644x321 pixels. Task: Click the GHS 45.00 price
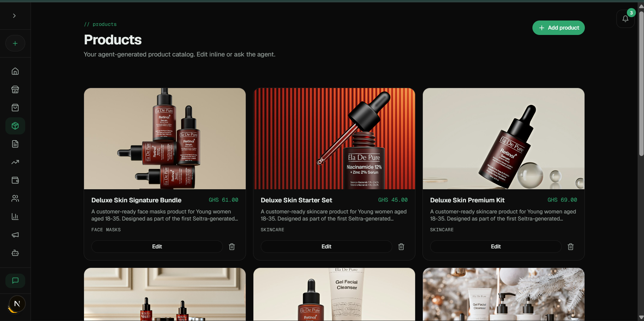[x=393, y=200]
